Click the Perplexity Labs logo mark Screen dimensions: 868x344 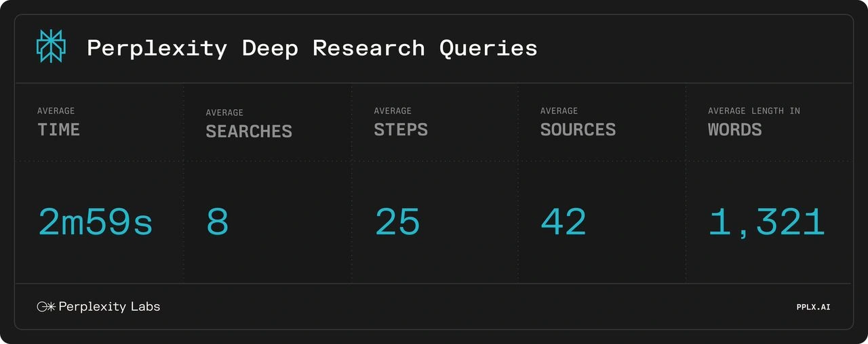click(x=46, y=307)
